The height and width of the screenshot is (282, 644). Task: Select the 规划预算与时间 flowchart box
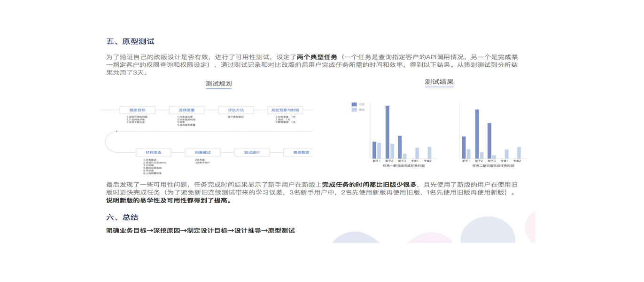[x=285, y=110]
